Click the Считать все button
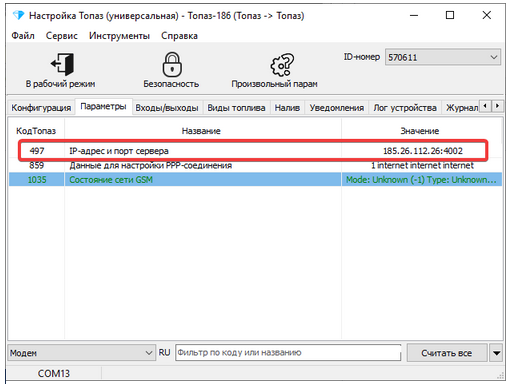Viewport: 509px width, 384px height. [447, 353]
